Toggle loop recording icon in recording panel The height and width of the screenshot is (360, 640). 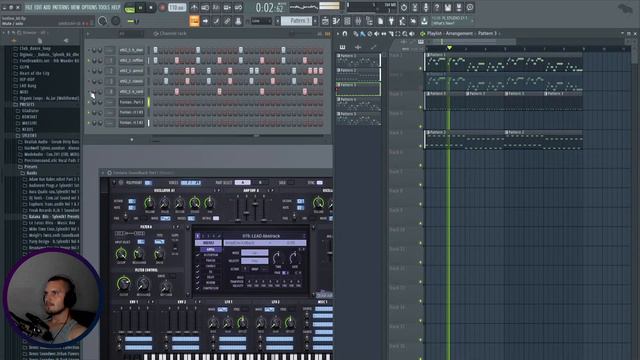238,8
